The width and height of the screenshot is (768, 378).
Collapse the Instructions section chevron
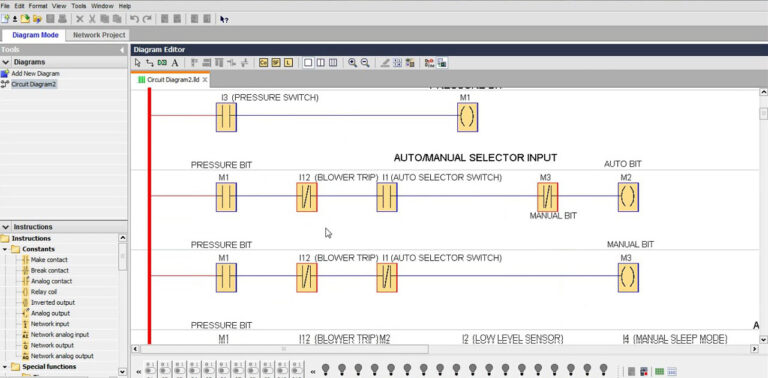6,227
